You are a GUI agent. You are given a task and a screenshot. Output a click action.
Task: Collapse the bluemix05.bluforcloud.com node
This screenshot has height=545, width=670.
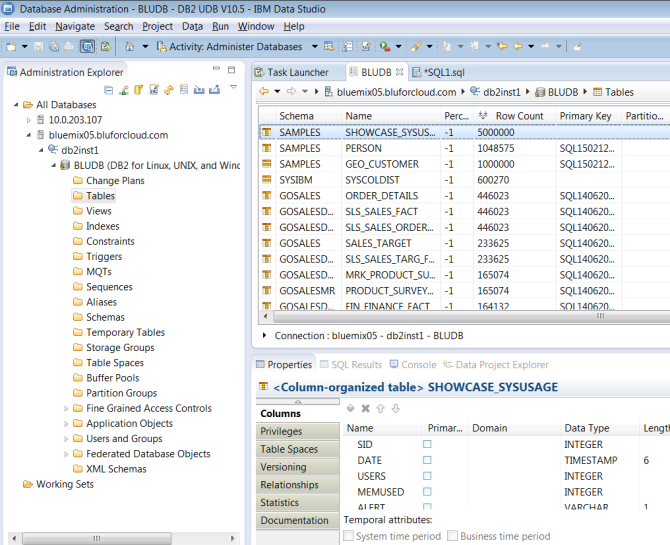[x=29, y=135]
